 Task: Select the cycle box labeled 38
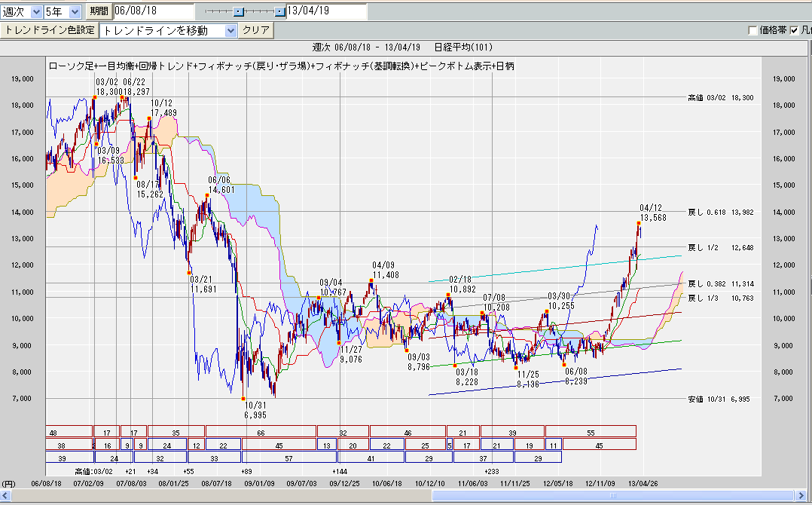pyautogui.click(x=69, y=445)
